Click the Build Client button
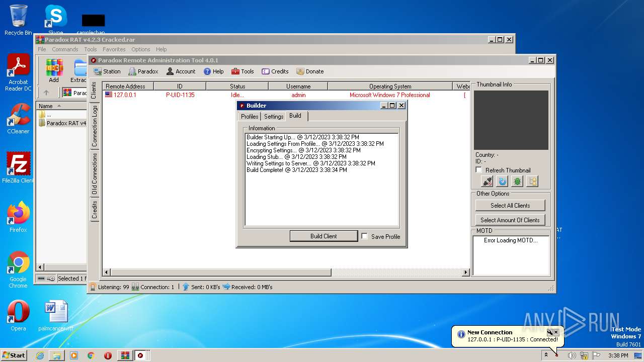Viewport: 644px width, 362px height. click(x=324, y=236)
